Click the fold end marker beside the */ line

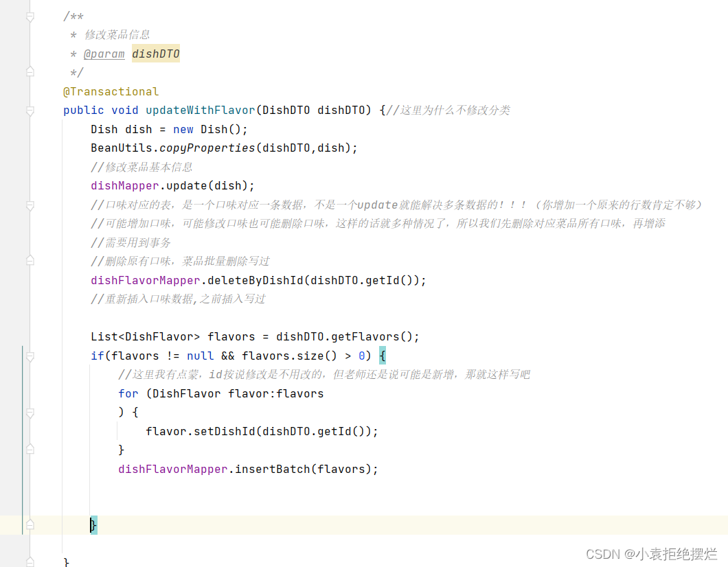30,72
